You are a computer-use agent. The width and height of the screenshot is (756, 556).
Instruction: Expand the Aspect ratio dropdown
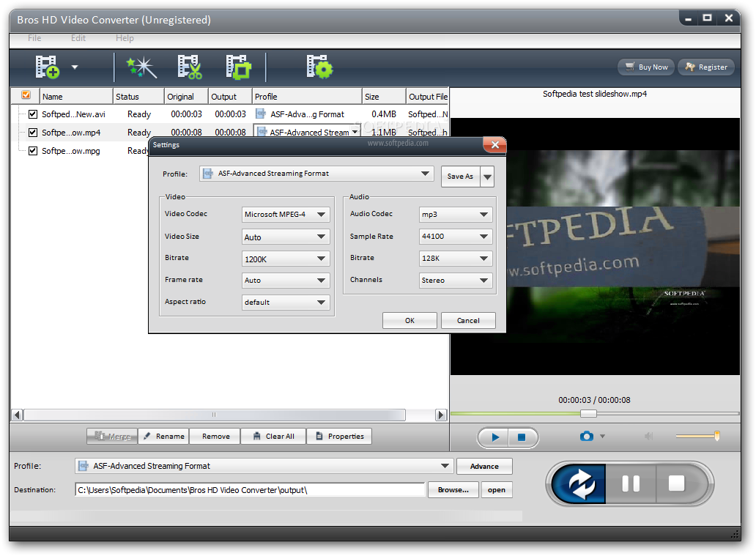coord(321,303)
